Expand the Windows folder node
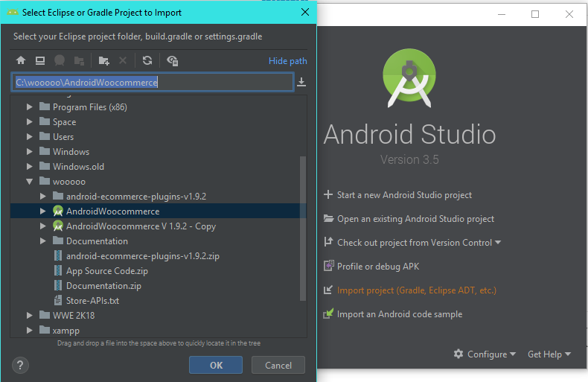This screenshot has height=382, width=588. (29, 152)
